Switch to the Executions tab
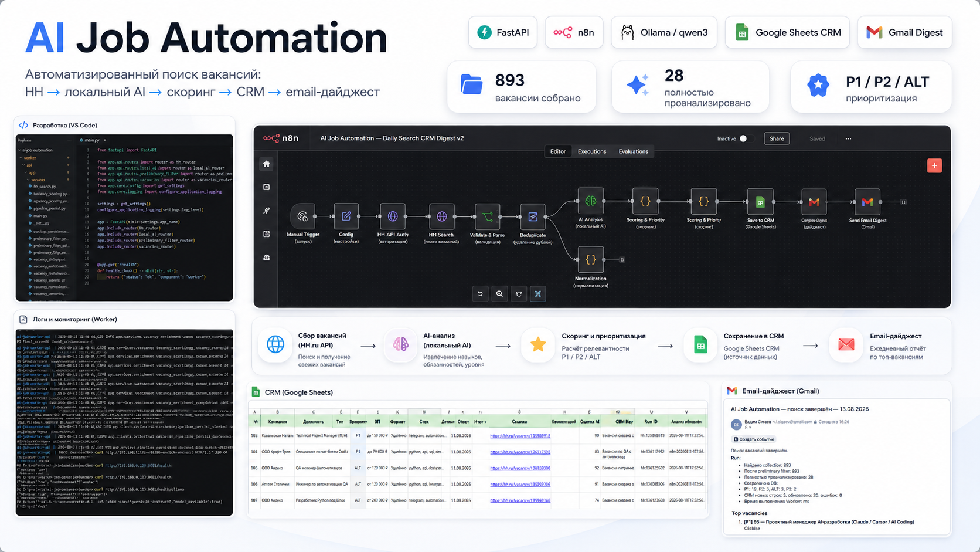Viewport: 980px width, 552px height. 592,151
